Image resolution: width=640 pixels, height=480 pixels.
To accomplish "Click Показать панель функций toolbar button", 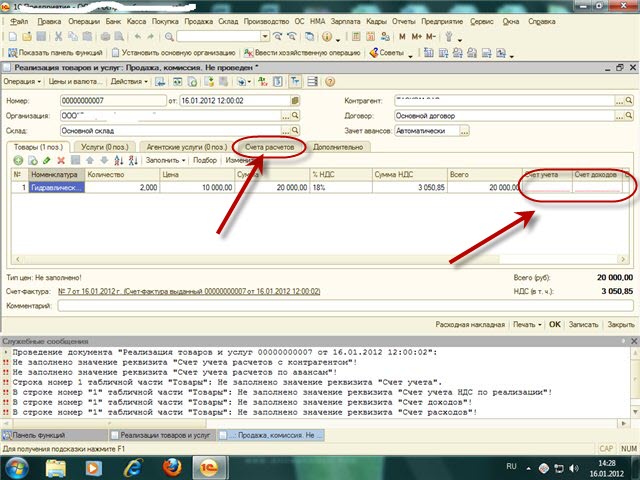I will (x=54, y=51).
